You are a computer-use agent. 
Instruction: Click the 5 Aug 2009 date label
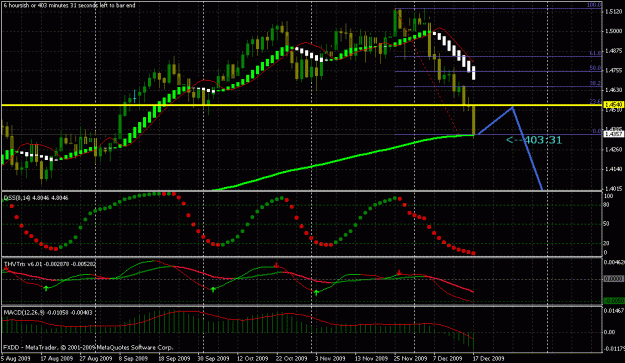click(x=16, y=359)
